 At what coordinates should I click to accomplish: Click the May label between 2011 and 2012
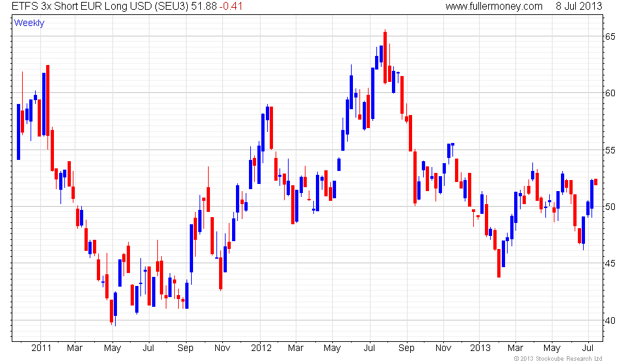[x=112, y=348]
